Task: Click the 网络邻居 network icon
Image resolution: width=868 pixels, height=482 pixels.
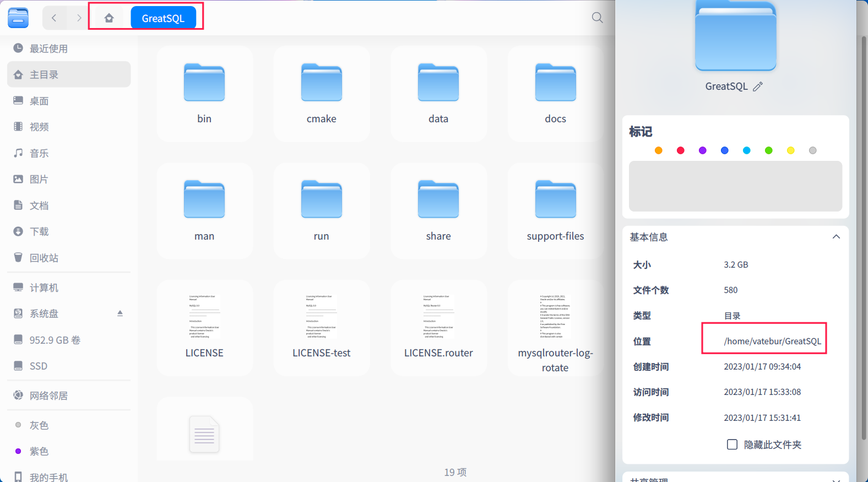Action: pyautogui.click(x=18, y=395)
